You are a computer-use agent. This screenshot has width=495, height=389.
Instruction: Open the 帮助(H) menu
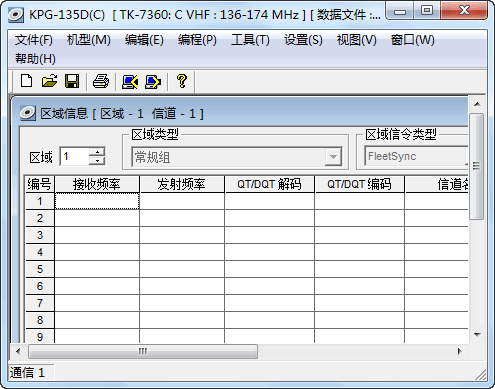35,59
